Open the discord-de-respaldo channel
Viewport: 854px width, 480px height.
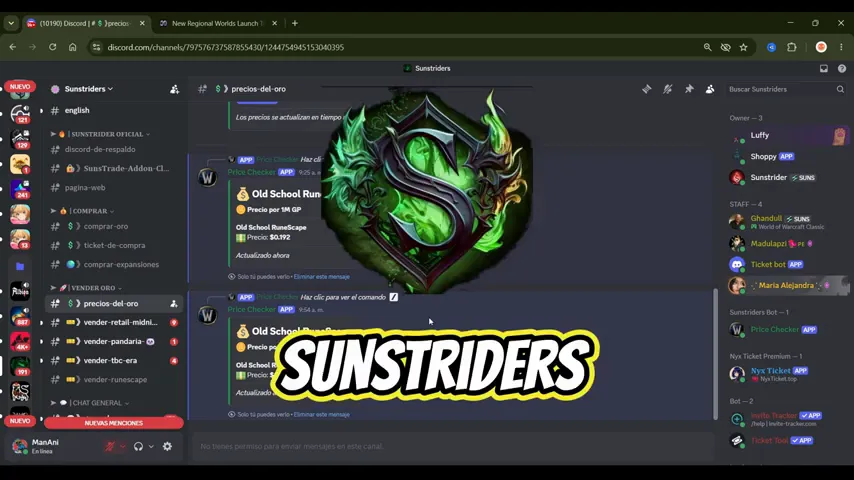coord(114,149)
